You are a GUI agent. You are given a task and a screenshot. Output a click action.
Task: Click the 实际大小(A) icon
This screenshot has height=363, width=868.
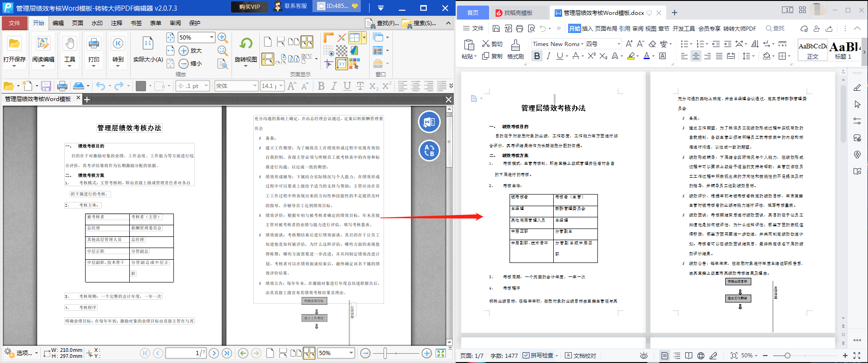[148, 44]
